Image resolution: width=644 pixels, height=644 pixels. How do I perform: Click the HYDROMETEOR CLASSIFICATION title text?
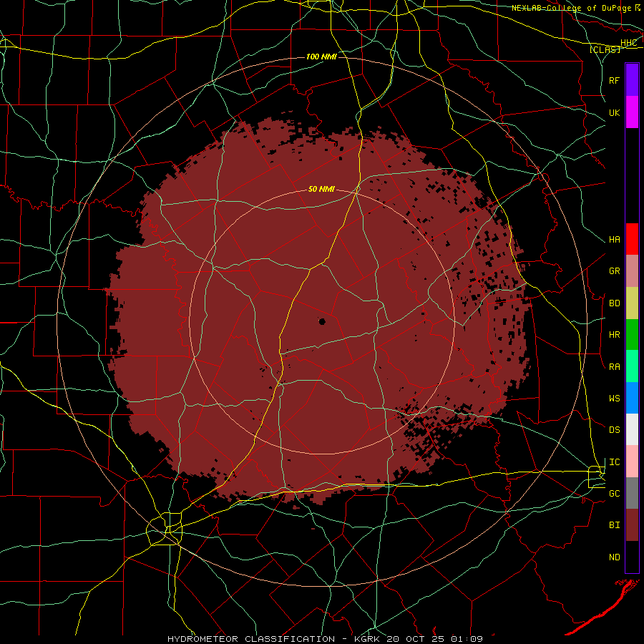tap(251, 639)
